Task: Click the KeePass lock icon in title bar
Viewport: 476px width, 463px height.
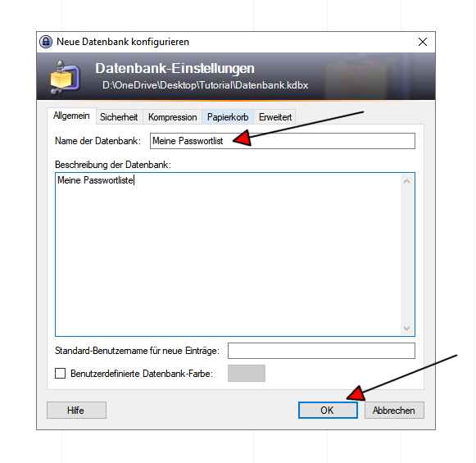Action: pos(46,42)
